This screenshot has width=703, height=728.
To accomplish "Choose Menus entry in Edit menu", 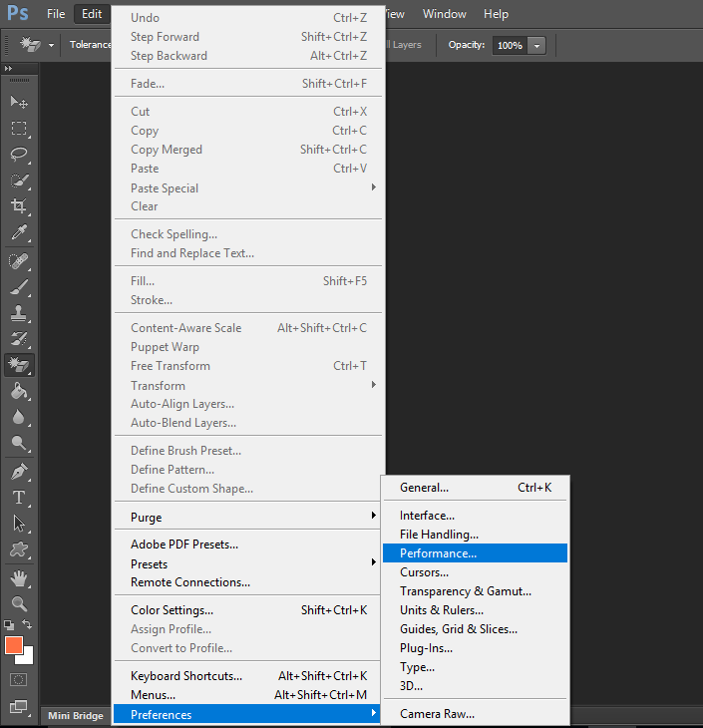I will [x=247, y=695].
